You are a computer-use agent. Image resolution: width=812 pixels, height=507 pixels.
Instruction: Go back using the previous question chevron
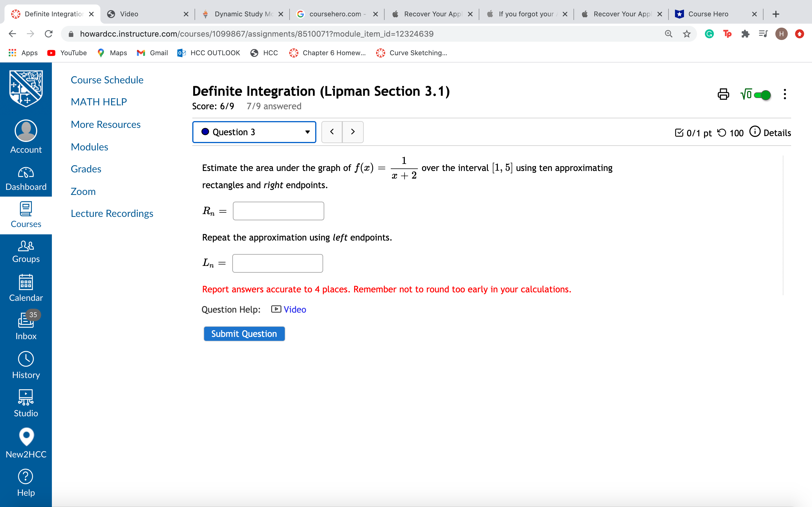[332, 132]
